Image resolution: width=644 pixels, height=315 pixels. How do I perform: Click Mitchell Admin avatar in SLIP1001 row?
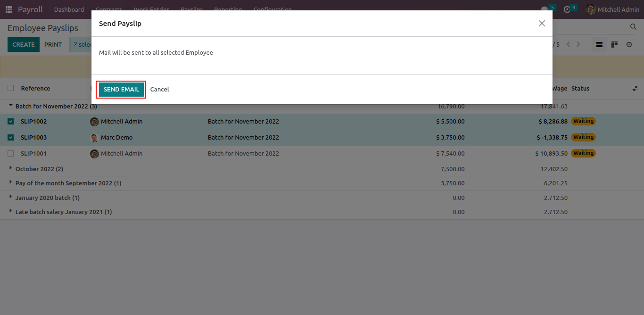(x=94, y=154)
